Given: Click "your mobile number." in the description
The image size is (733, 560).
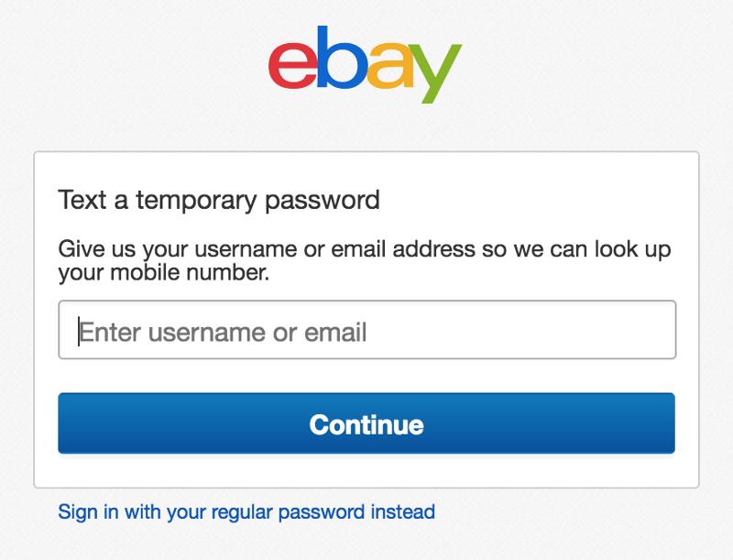Looking at the screenshot, I should [x=164, y=272].
